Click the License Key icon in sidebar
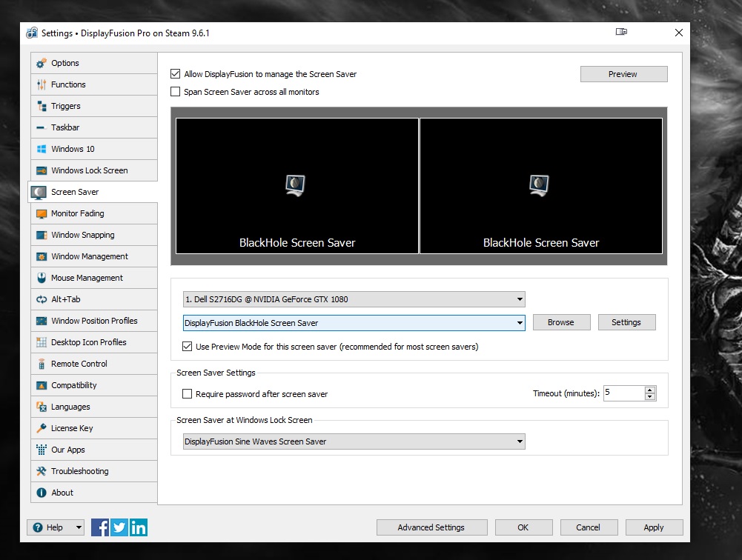 41,428
